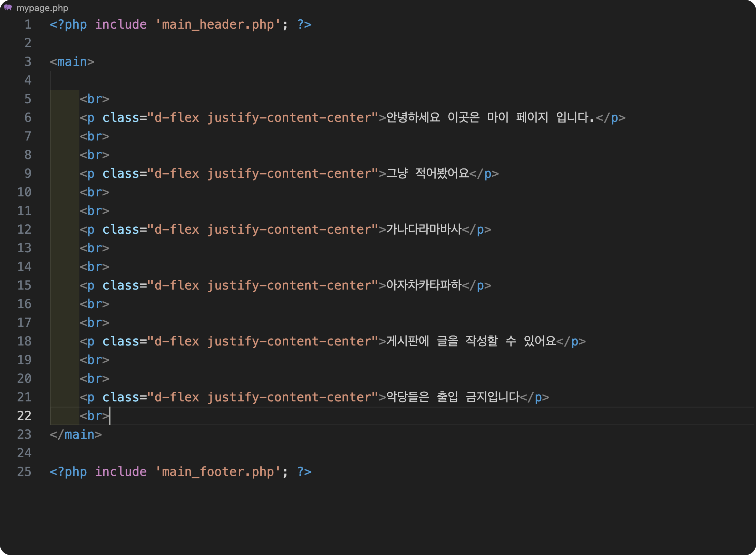Click the text 안녕하세요 이곳은 마이 페이지 입니다.
The width and height of the screenshot is (756, 555).
click(491, 117)
